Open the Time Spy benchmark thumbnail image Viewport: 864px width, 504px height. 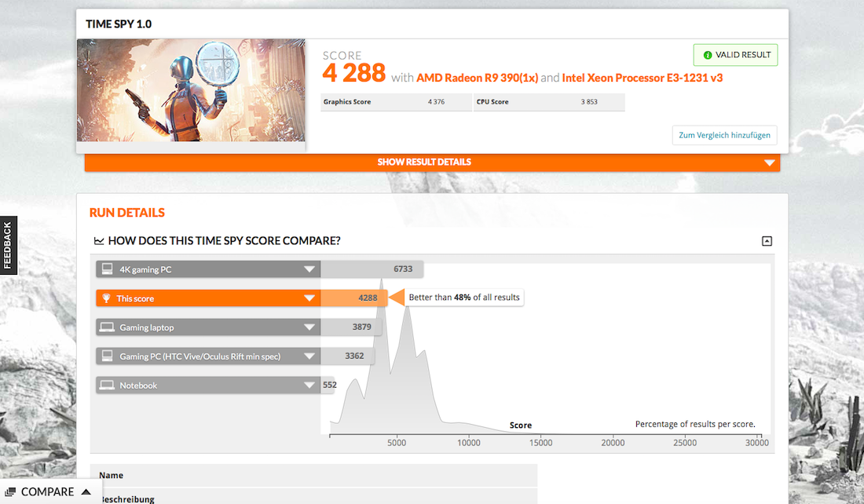(191, 90)
